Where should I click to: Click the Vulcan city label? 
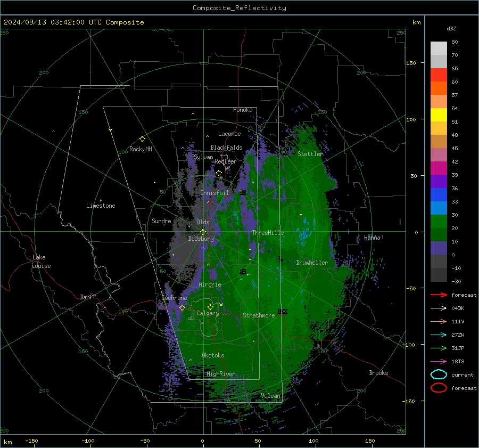coord(271,396)
